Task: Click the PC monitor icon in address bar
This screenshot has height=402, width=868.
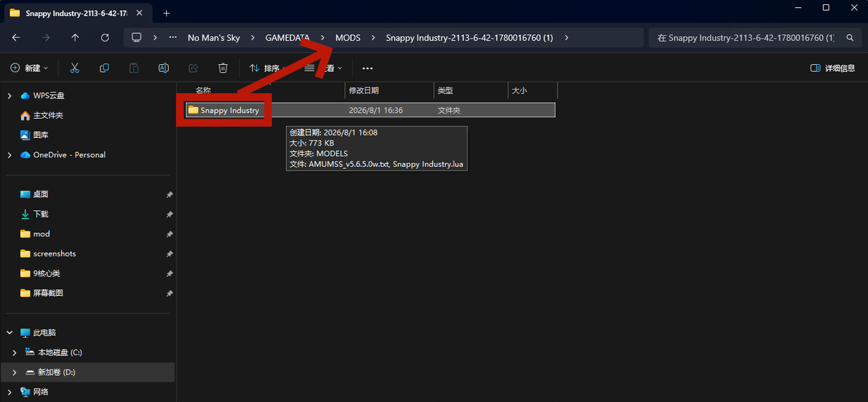Action: (136, 38)
